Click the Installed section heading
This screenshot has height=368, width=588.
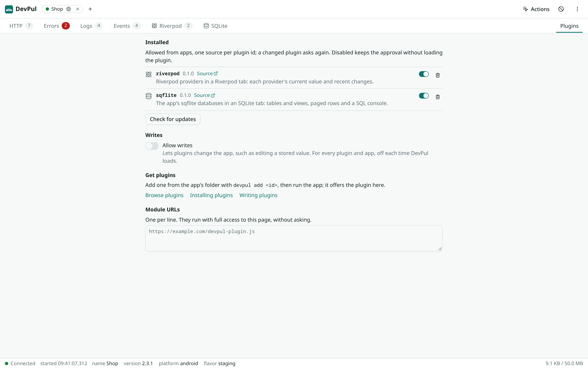157,42
